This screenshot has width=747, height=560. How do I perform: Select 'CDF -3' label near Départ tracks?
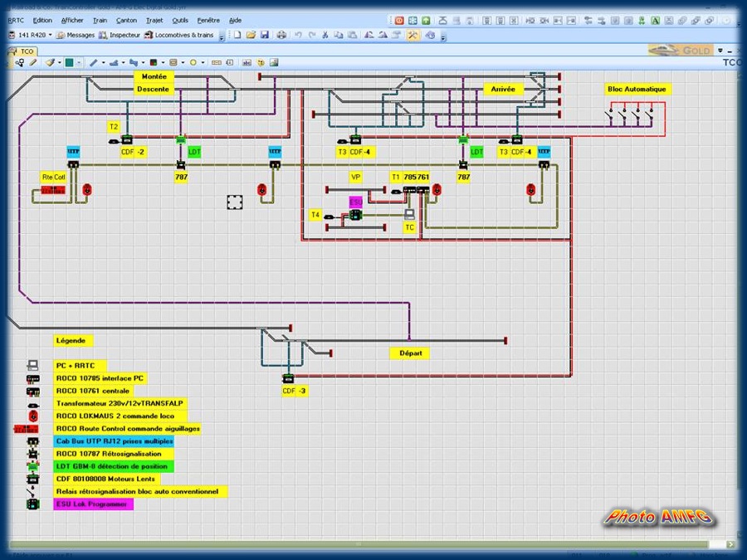coord(294,391)
